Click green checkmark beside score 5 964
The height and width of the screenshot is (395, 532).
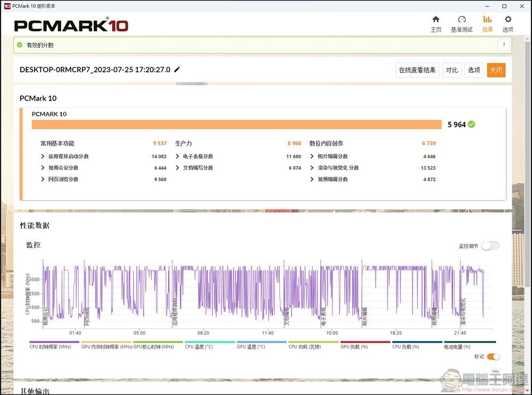(x=471, y=124)
